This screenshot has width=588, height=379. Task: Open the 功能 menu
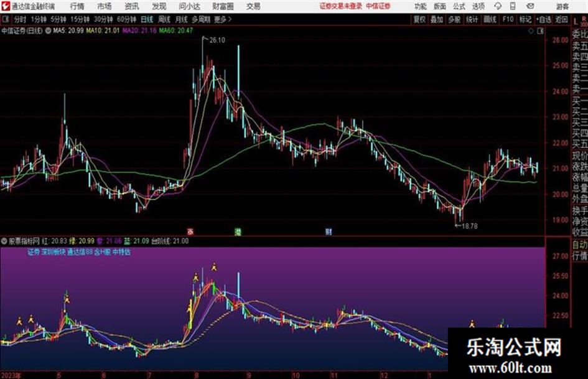421,6
